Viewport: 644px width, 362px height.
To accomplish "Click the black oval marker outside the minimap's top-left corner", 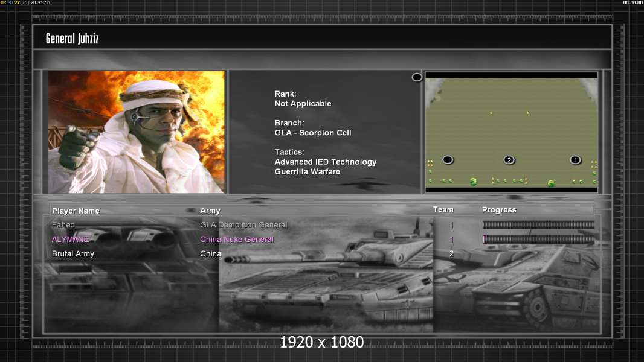I will [417, 77].
